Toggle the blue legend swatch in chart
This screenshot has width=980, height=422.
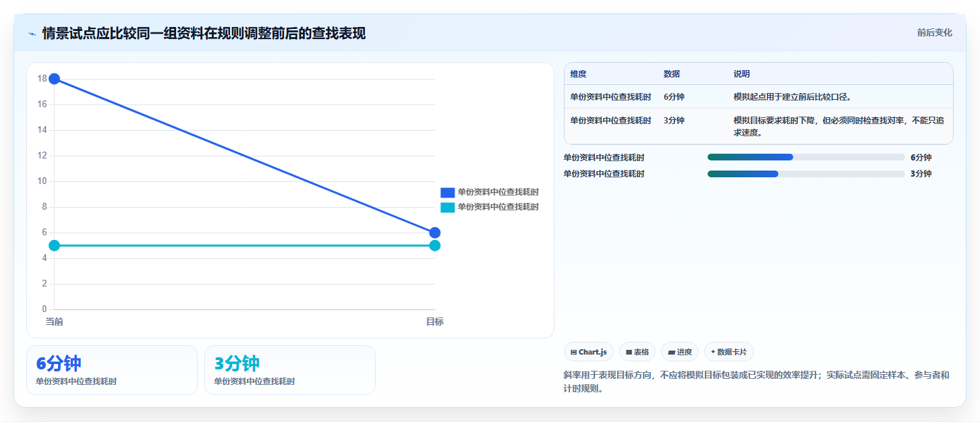point(448,192)
